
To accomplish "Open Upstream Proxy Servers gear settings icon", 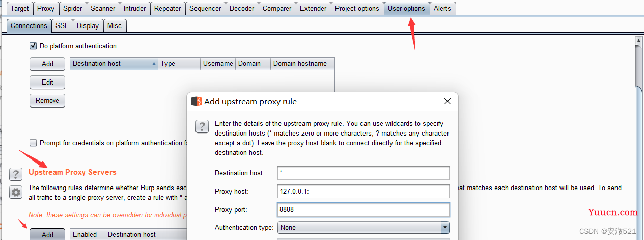I will [16, 192].
